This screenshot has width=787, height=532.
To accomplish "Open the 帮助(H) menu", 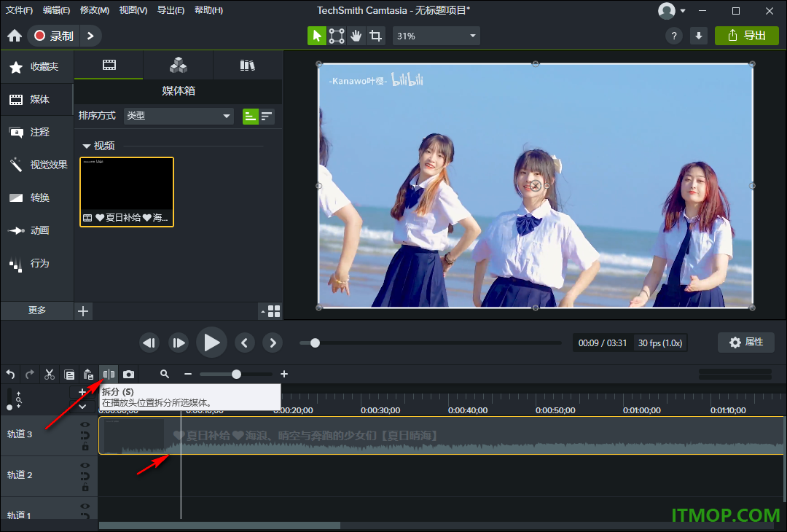I will 208,10.
